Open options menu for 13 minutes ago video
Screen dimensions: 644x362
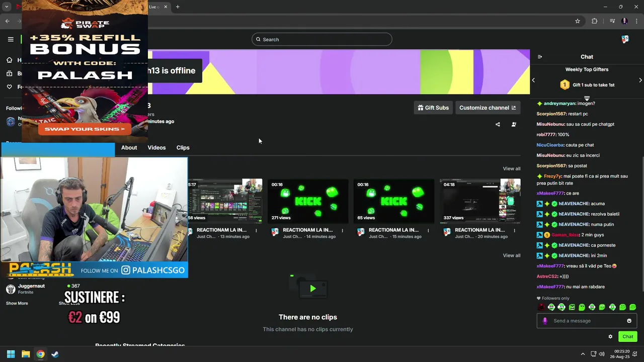point(256,231)
